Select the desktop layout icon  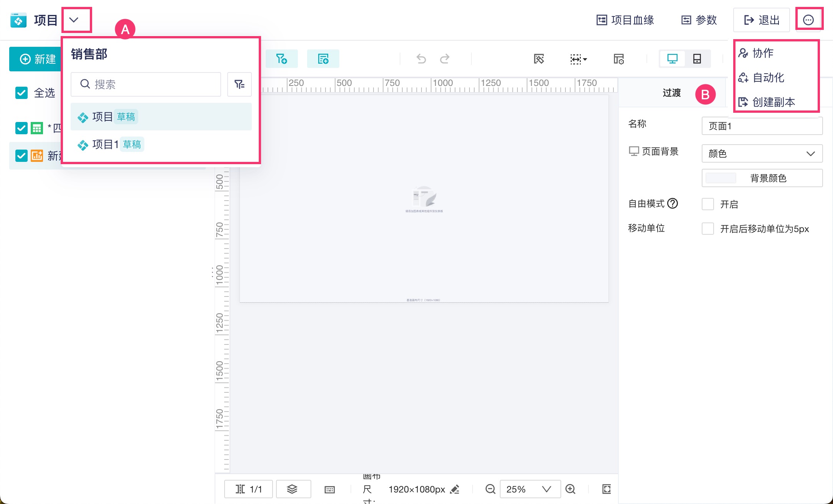coord(672,59)
